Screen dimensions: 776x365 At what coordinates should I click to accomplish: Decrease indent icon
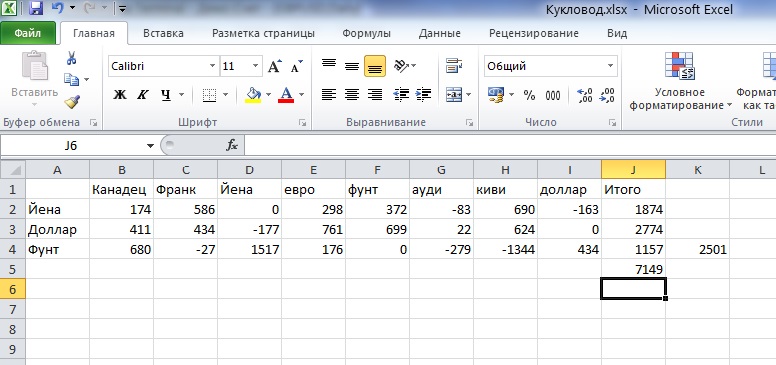tap(401, 94)
